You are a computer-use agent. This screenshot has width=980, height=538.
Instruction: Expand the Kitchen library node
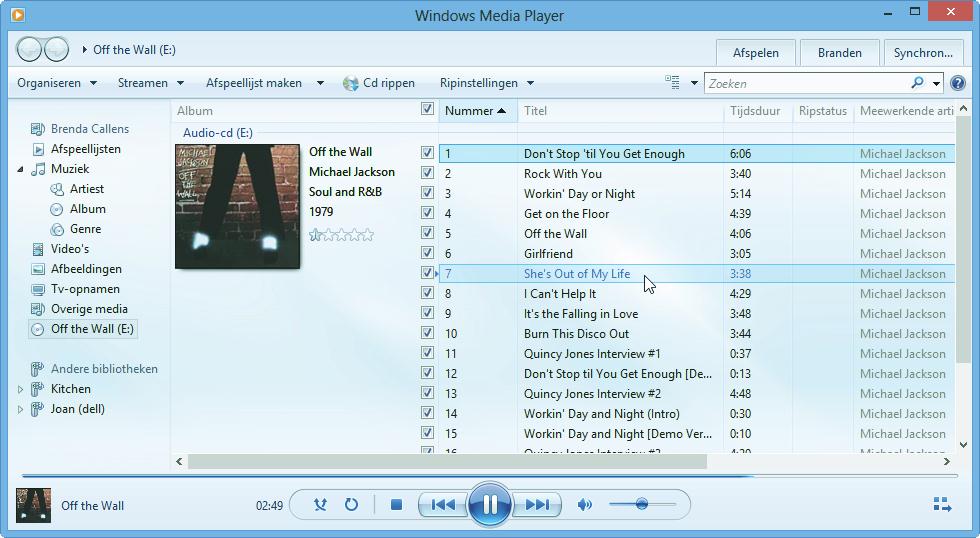(x=20, y=389)
